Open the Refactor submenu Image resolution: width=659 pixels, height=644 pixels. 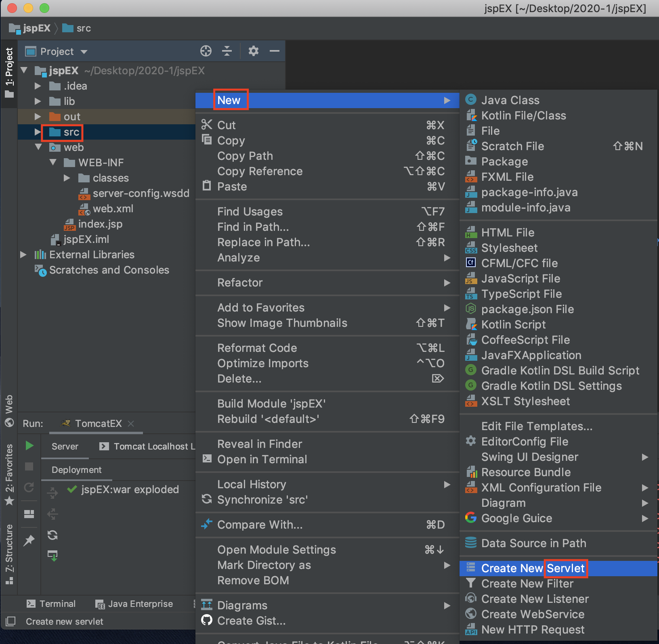327,282
